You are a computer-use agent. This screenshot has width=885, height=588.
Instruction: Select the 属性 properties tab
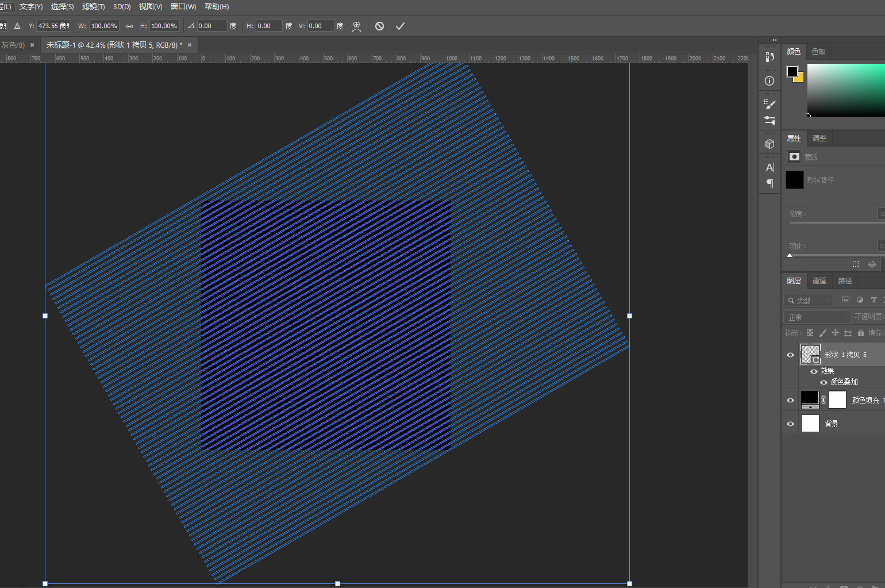pos(794,139)
